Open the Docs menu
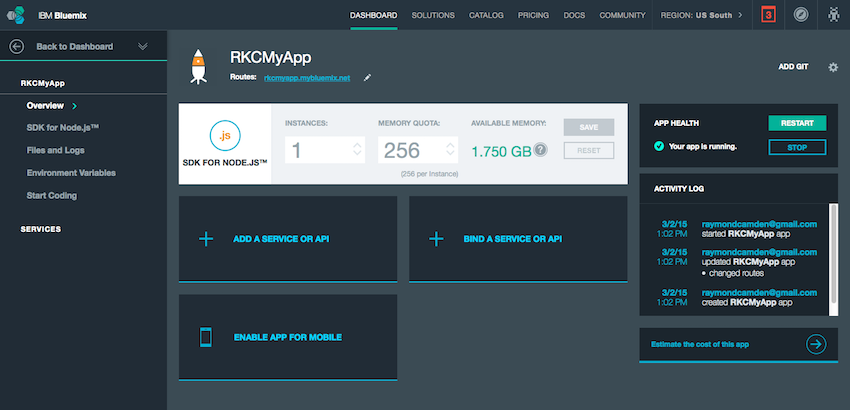This screenshot has width=850, height=410. click(x=574, y=15)
